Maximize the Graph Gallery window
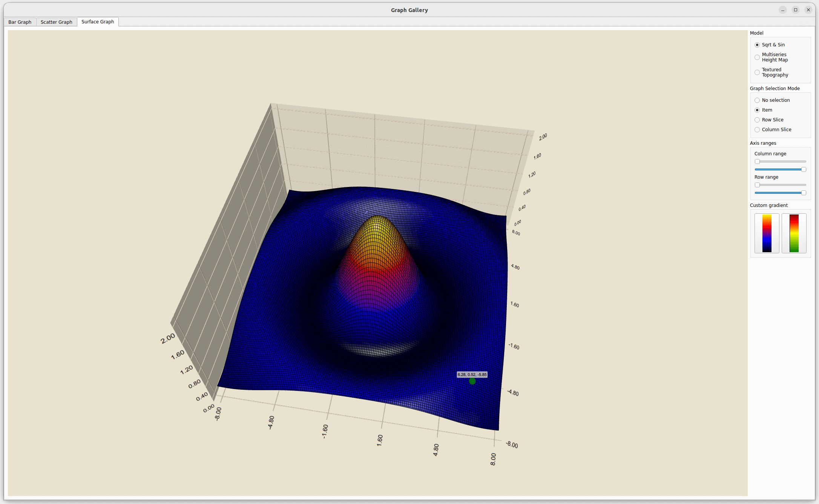 tap(796, 10)
